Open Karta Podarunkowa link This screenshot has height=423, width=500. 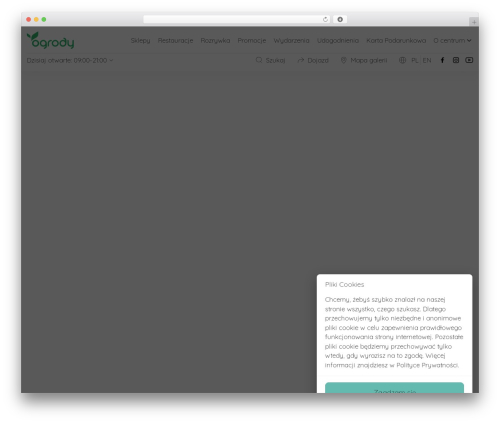tap(396, 41)
